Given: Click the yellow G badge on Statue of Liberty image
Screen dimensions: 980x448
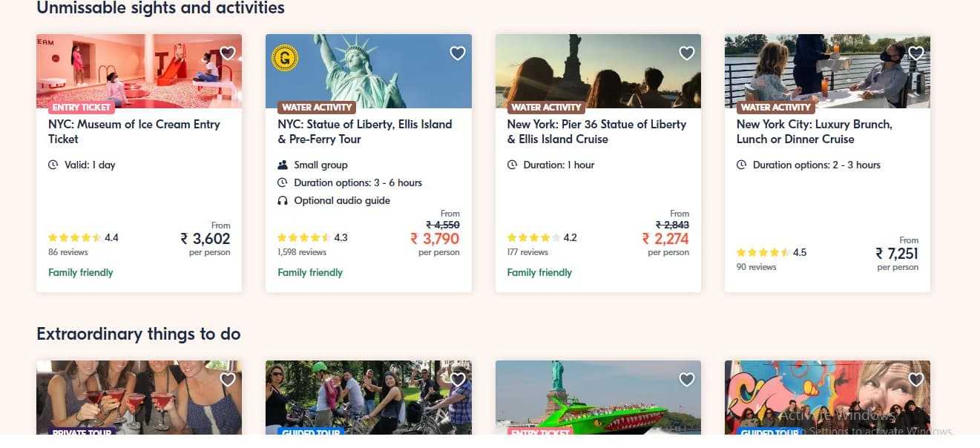Looking at the screenshot, I should pyautogui.click(x=285, y=58).
